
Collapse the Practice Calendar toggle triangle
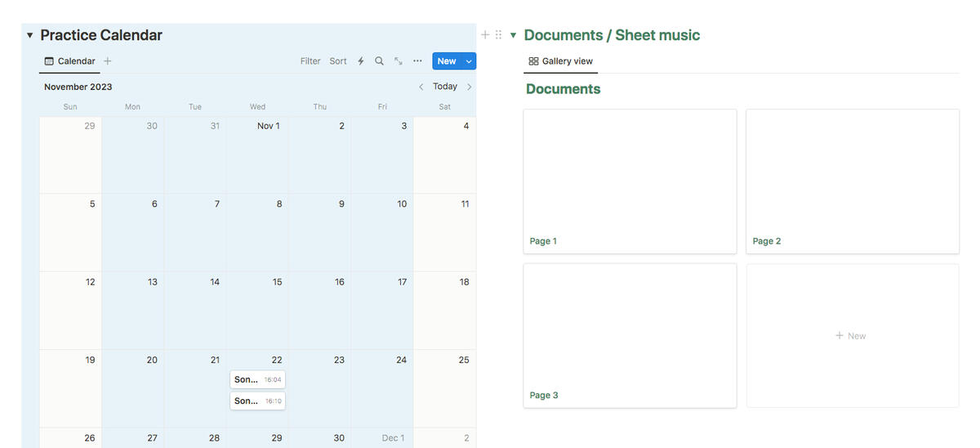[29, 35]
